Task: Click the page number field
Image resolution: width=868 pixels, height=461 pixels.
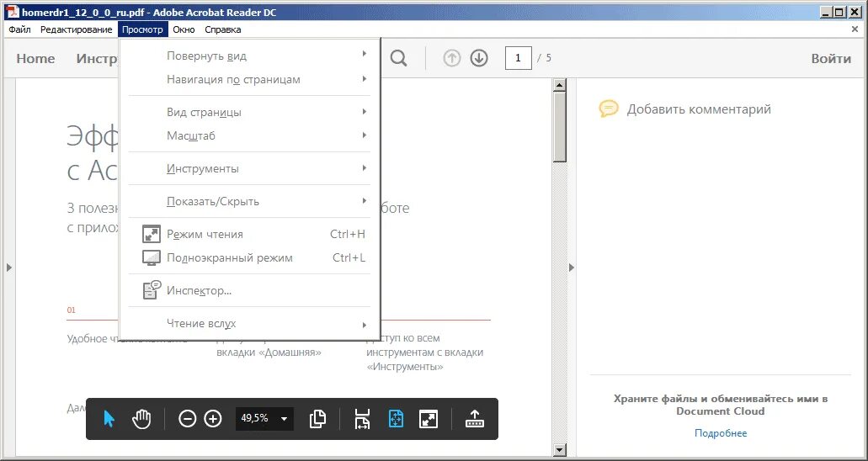Action: [518, 58]
